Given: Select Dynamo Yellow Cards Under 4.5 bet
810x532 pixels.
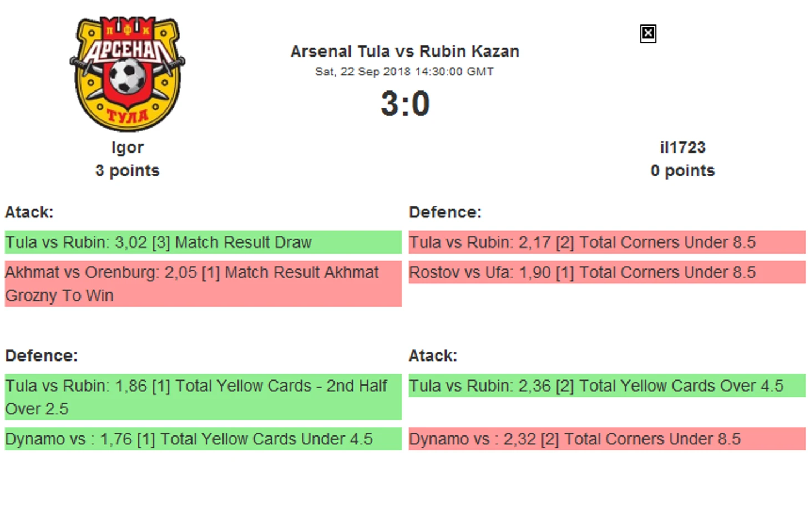Looking at the screenshot, I should (203, 439).
